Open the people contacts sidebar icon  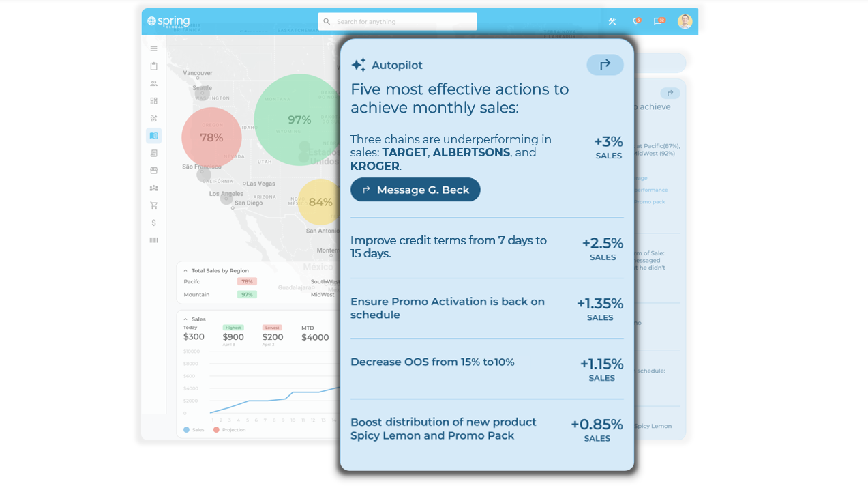(153, 83)
